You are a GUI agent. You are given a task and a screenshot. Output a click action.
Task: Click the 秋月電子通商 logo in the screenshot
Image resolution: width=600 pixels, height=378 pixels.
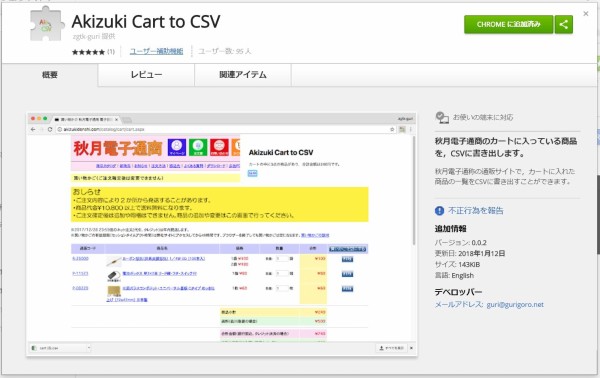pos(118,148)
